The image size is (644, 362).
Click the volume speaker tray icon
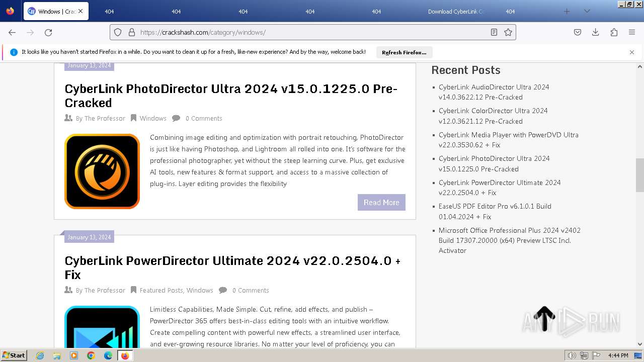[572, 355]
